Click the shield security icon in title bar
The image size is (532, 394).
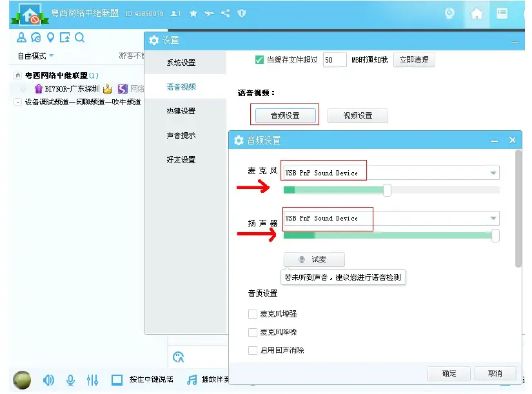(x=242, y=14)
